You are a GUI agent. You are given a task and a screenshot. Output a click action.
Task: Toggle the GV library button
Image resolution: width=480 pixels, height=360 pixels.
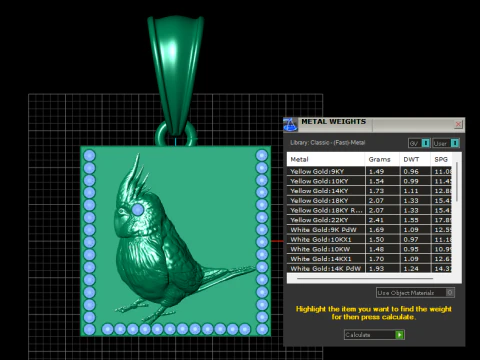coord(419,143)
